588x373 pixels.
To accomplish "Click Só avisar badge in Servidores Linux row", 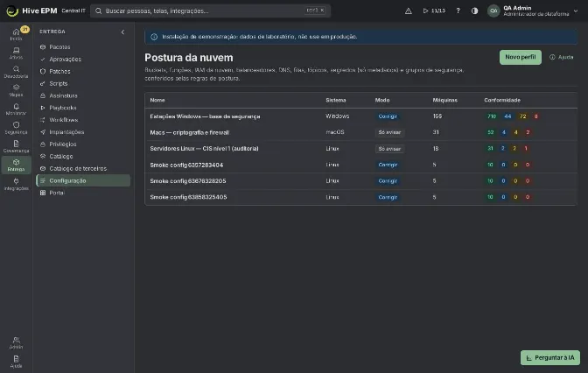I will (389, 149).
